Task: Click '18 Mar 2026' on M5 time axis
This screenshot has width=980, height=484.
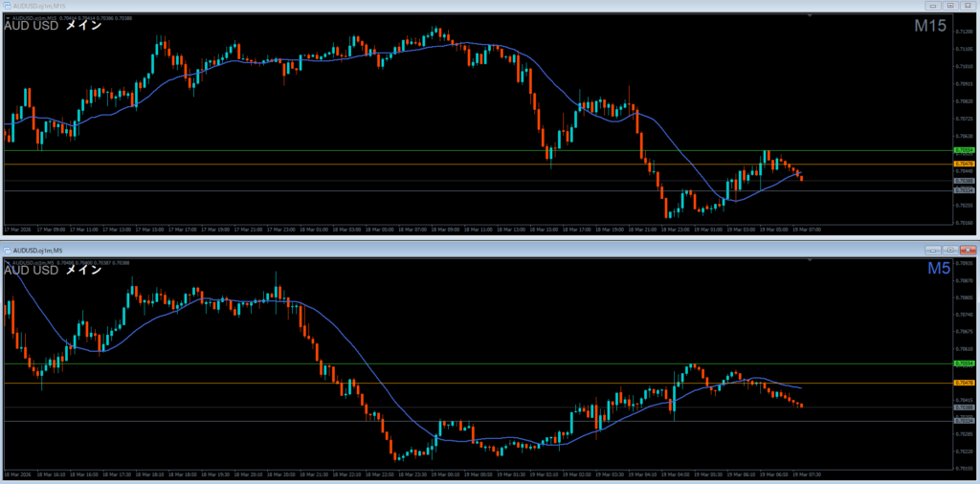Action: 17,474
